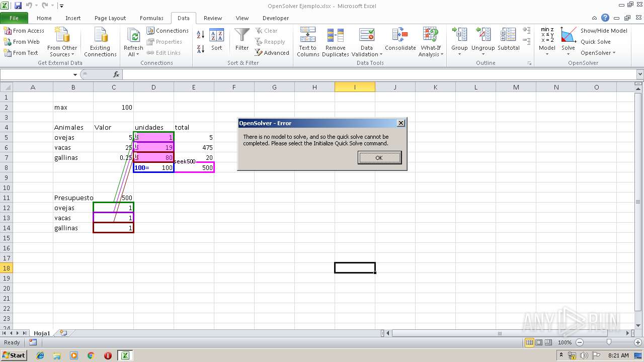Select cell containing Presupuesto
This screenshot has width=644, height=362.
(x=73, y=198)
